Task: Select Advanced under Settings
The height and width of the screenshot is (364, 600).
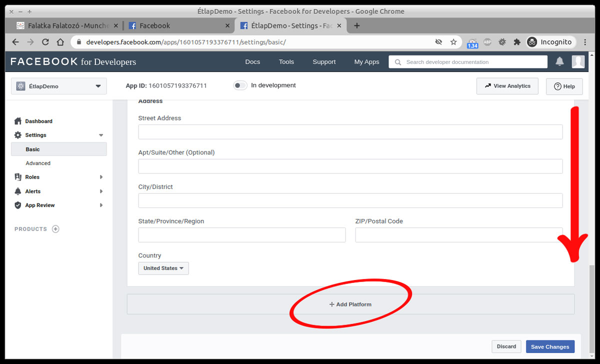Action: tap(38, 163)
